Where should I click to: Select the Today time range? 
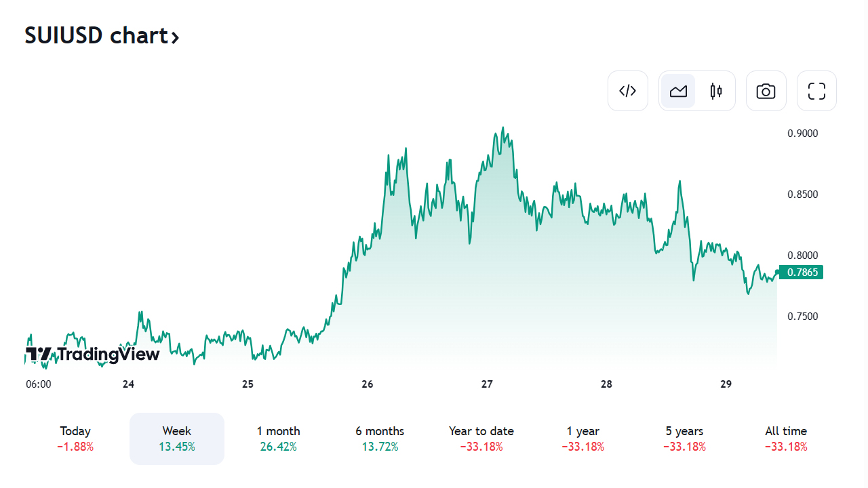pos(75,439)
